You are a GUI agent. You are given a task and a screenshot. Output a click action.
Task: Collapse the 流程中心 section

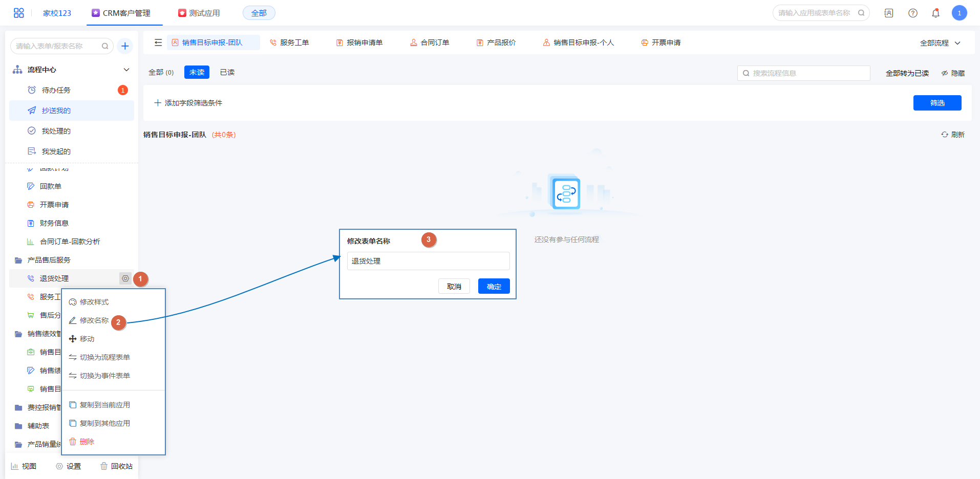coord(126,70)
